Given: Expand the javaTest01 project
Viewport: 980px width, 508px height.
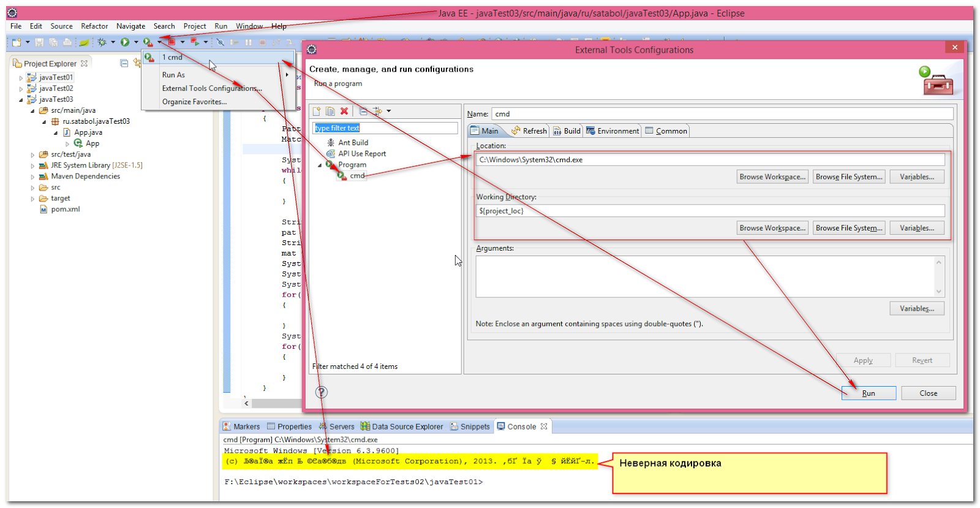Looking at the screenshot, I should pyautogui.click(x=21, y=78).
